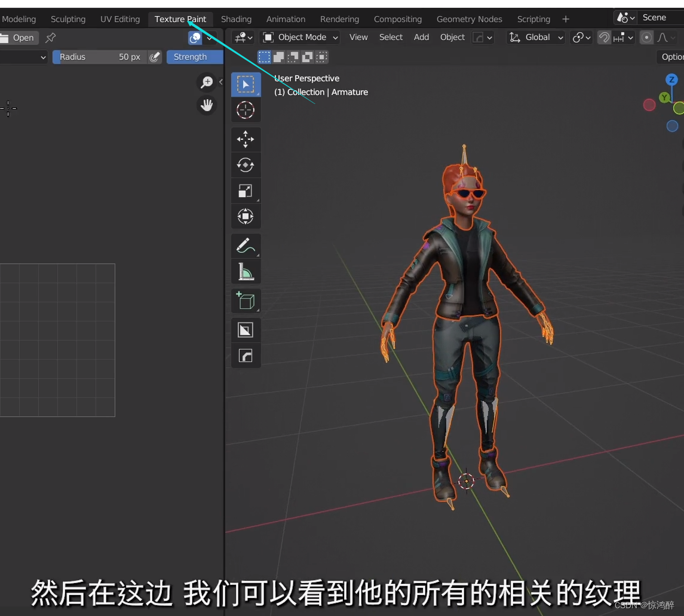Toggle image editor overlays button
684x616 pixels.
[x=195, y=38]
